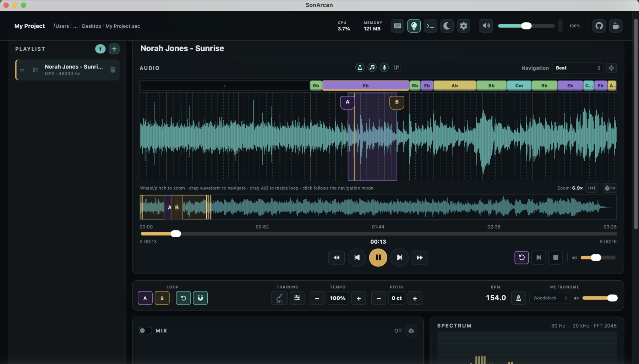Set loop point B button
Image resolution: width=639 pixels, height=364 pixels.
tap(162, 298)
